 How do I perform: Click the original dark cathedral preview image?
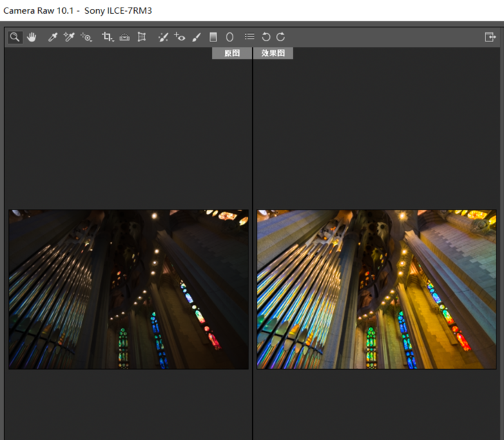(128, 290)
